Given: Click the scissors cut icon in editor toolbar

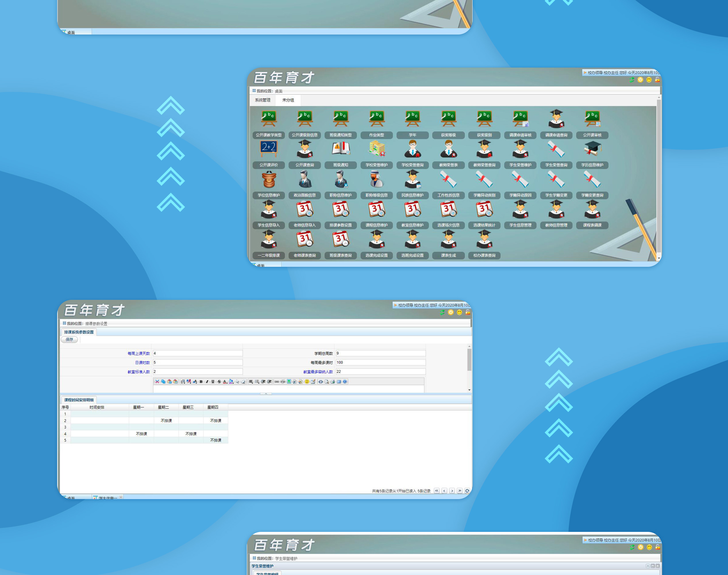Looking at the screenshot, I should point(157,382).
